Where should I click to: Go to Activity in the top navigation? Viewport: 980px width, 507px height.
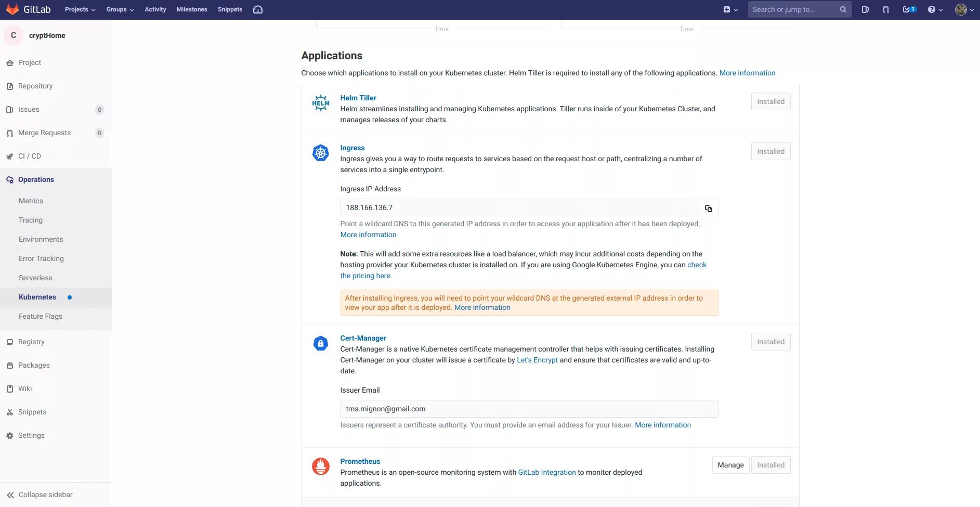click(x=155, y=9)
